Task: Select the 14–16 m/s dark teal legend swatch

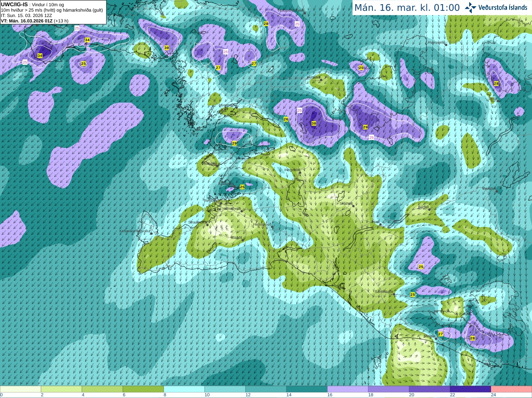Action: 307,389
